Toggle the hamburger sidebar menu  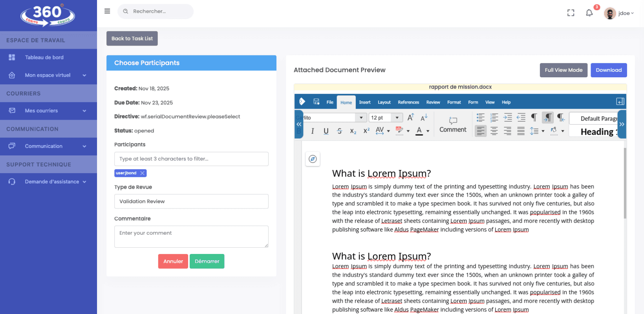click(107, 11)
